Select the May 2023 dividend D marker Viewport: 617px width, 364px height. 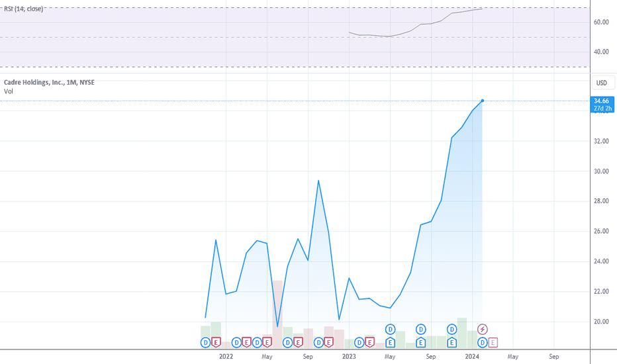tap(390, 329)
